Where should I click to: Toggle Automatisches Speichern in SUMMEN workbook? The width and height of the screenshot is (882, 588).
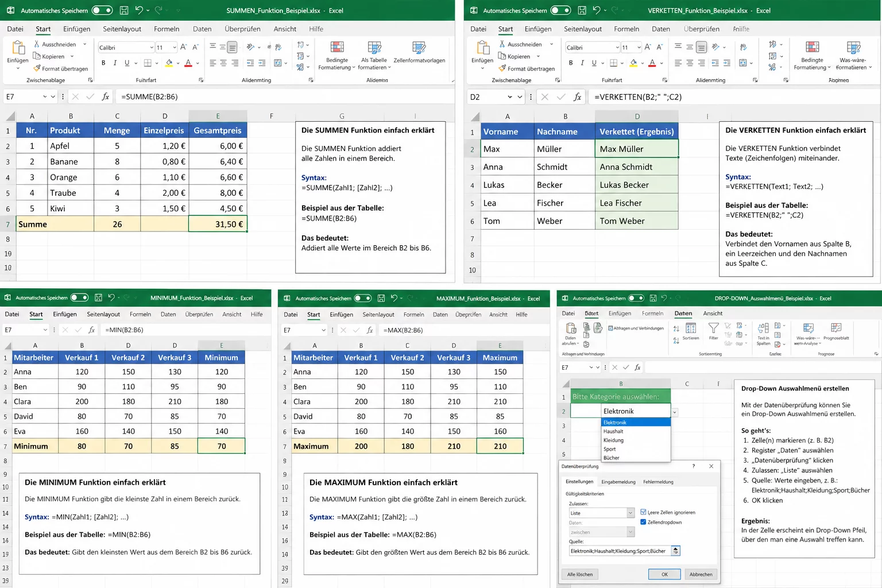(x=102, y=10)
